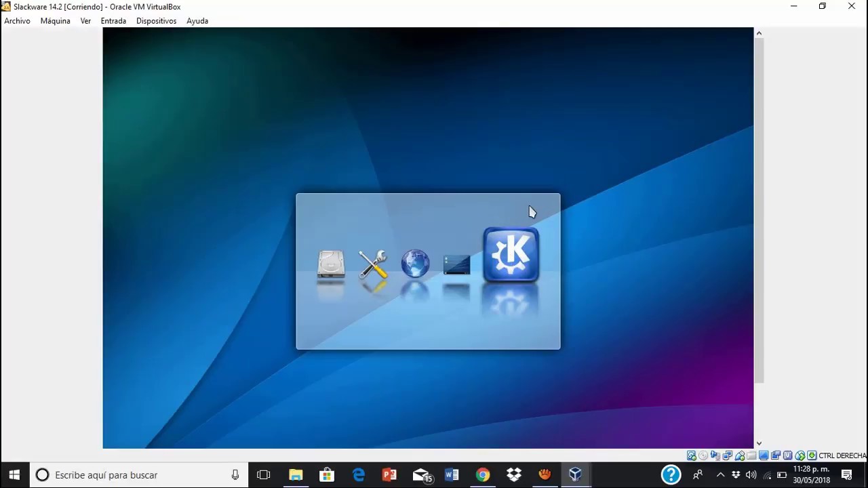Click the wrench and screwdriver tools icon
The width and height of the screenshot is (868, 488).
[x=373, y=264]
